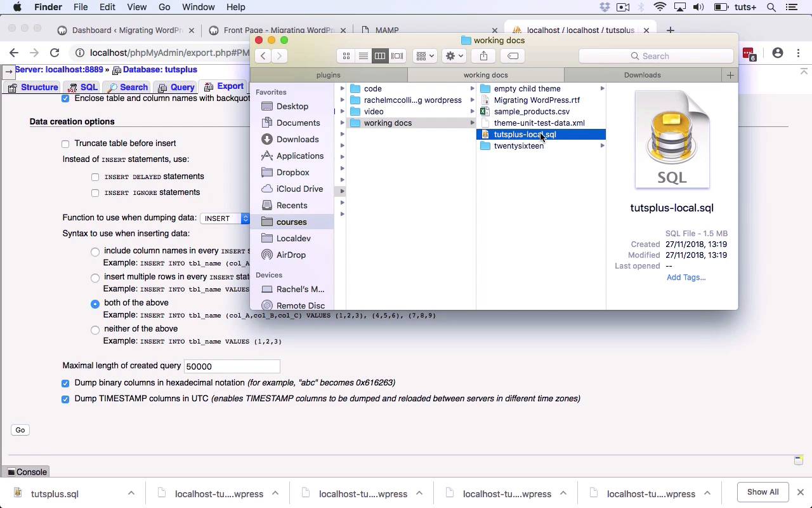Viewport: 812px width, 508px height.
Task: Switch to phpMyAdmin Query tab
Action: [176, 87]
